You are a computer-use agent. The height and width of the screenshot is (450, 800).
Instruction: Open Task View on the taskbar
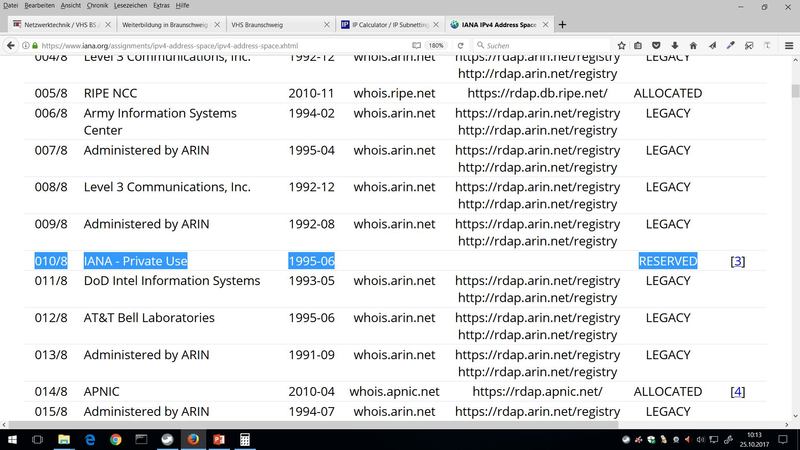[37, 439]
